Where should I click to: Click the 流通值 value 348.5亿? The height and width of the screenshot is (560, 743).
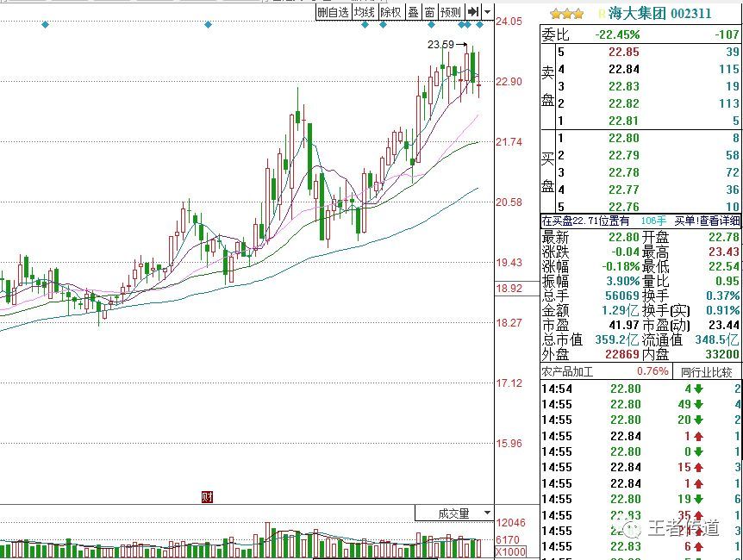[x=717, y=339]
